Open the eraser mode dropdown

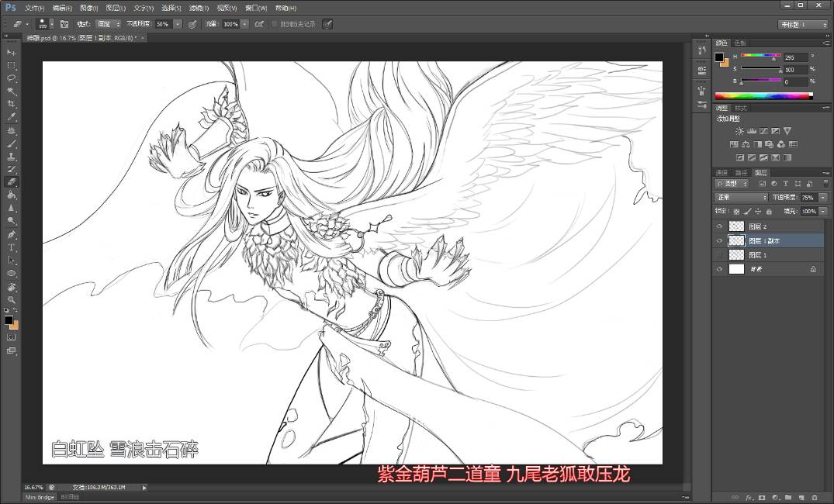click(108, 25)
